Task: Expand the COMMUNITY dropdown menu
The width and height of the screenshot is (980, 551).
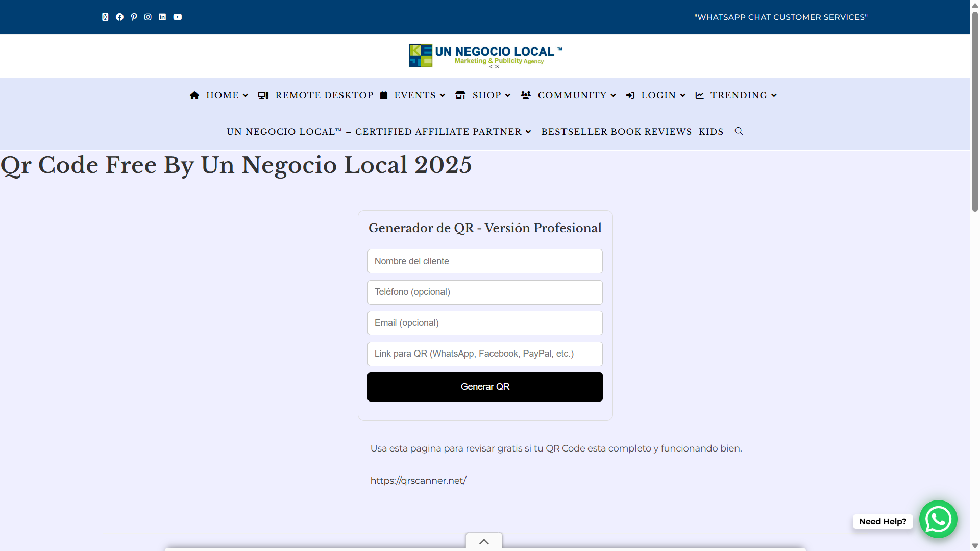Action: pyautogui.click(x=572, y=95)
